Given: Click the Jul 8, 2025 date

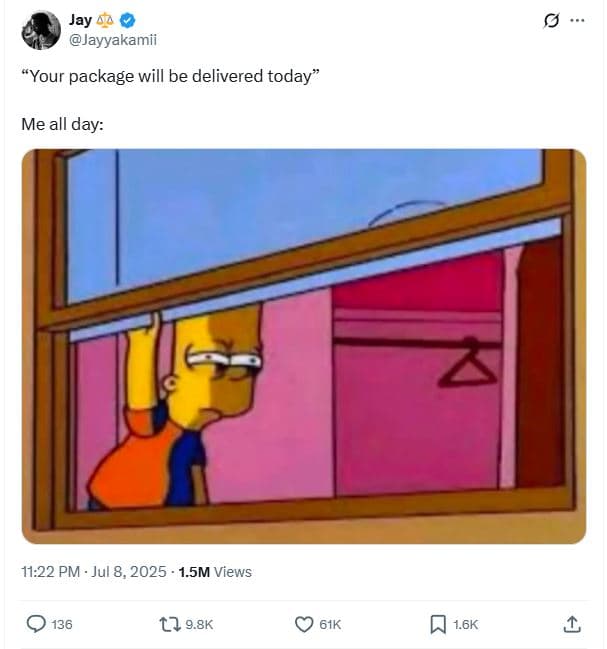Looking at the screenshot, I should coord(129,572).
